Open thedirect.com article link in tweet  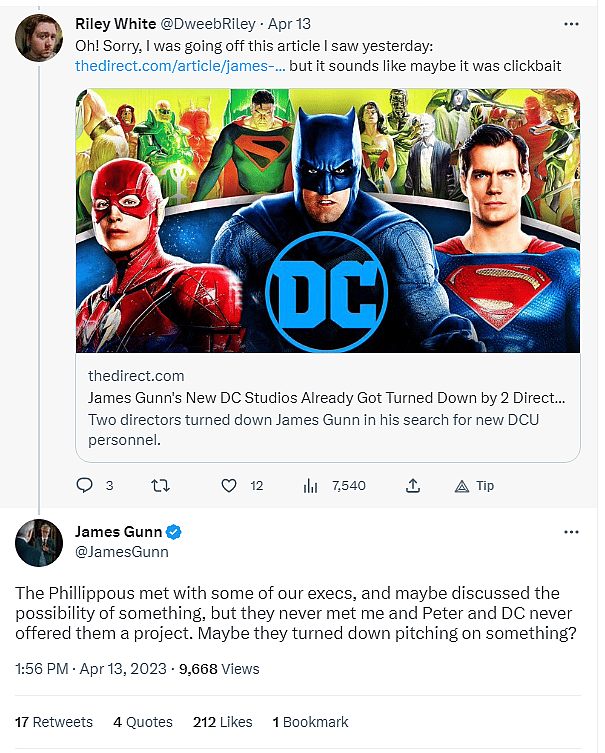coord(179,65)
